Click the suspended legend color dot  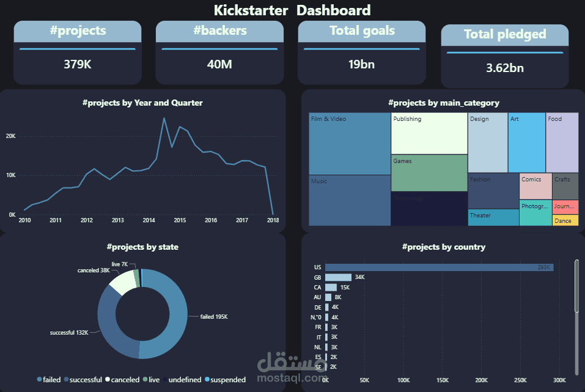pyautogui.click(x=207, y=379)
